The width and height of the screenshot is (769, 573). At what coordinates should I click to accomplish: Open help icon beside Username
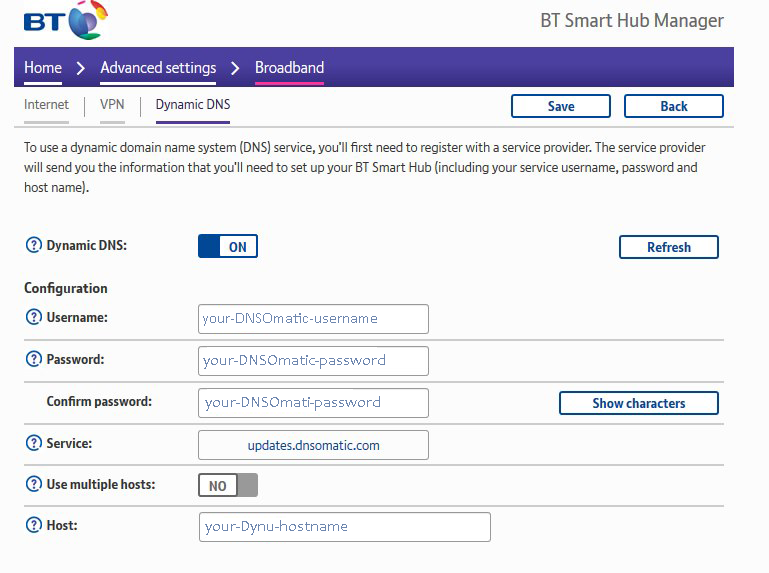pos(33,317)
